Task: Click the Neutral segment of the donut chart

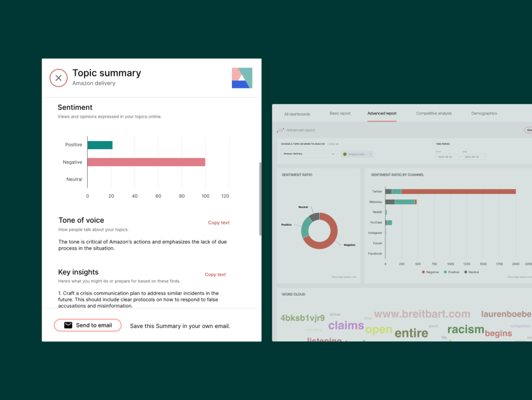Action: coord(314,217)
